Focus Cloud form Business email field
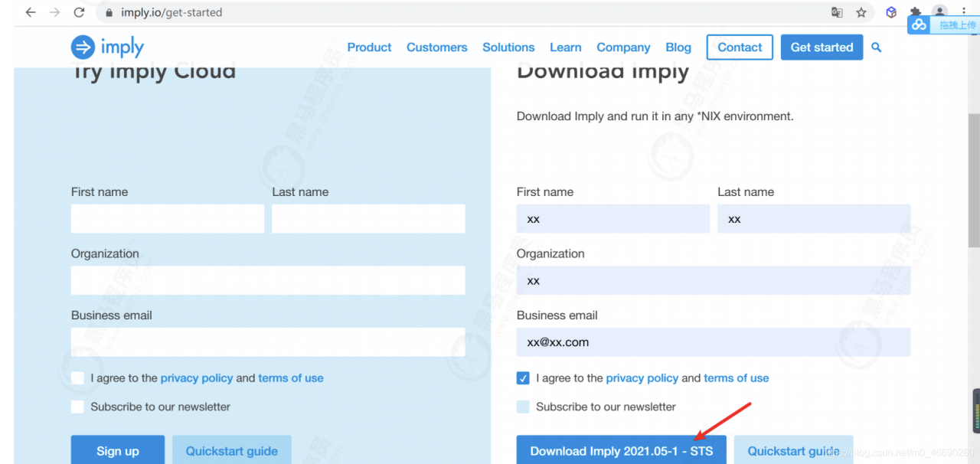Viewport: 980px width, 464px height. 268,342
